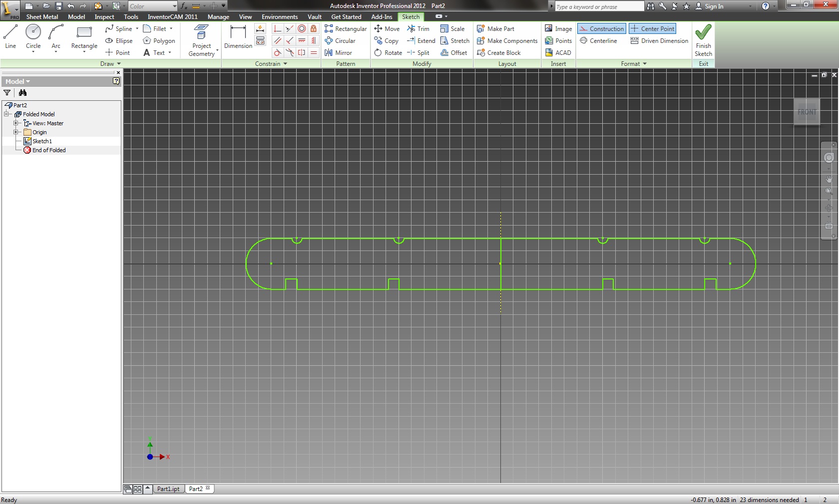Click the Show Constraints icon
839x504 pixels.
(260, 41)
